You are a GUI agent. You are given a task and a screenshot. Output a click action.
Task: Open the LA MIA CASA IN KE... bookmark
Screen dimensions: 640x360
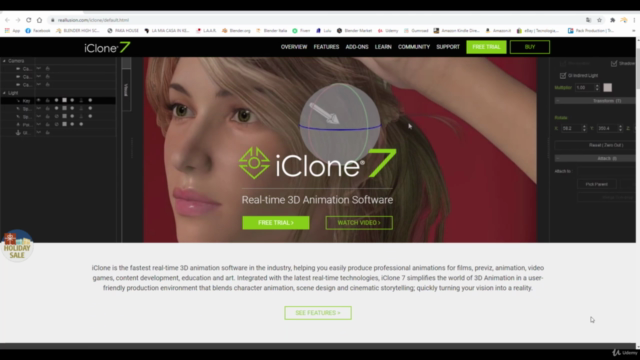click(x=167, y=31)
